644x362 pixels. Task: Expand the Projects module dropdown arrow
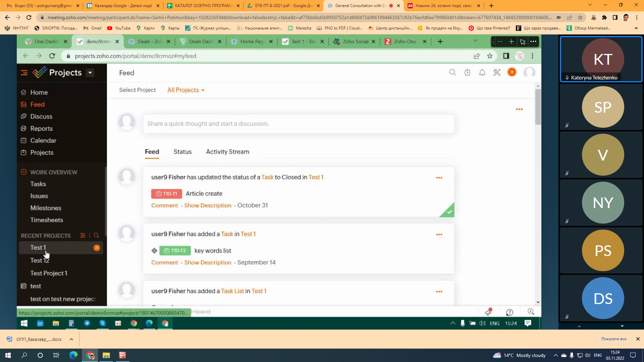click(90, 73)
